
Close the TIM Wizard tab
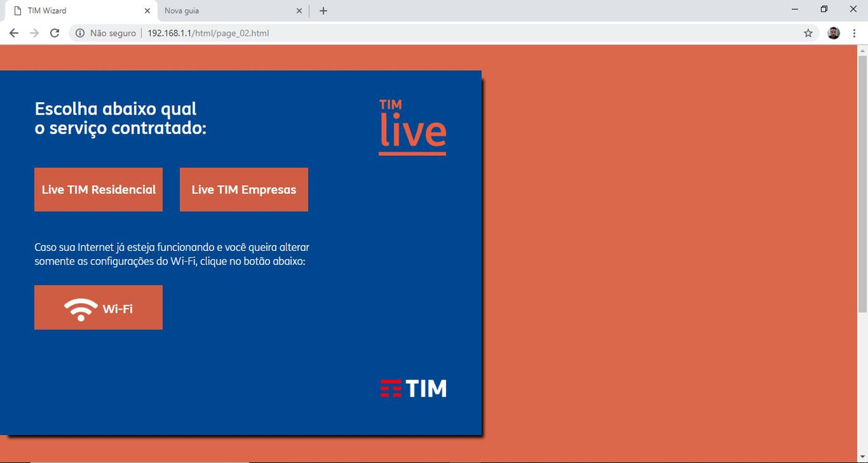pos(148,11)
